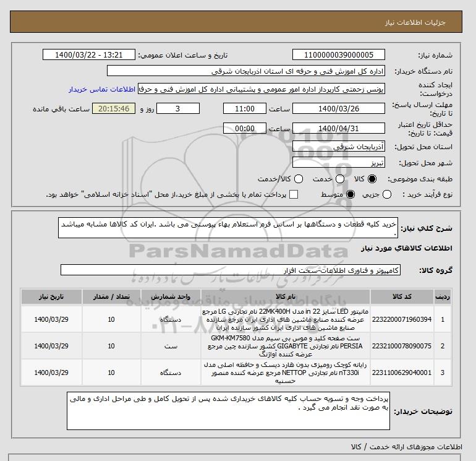Click the توضیحات خریدار text area

tap(228, 411)
